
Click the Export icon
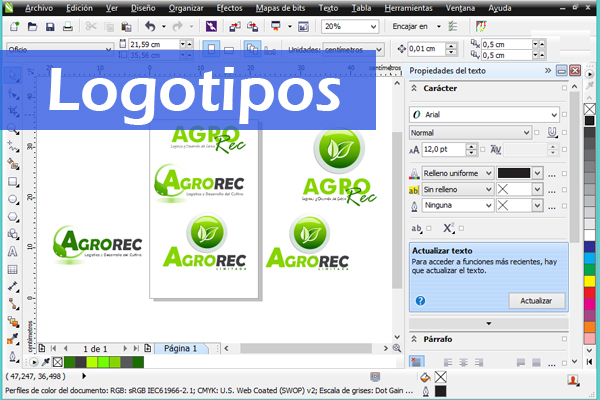point(252,26)
